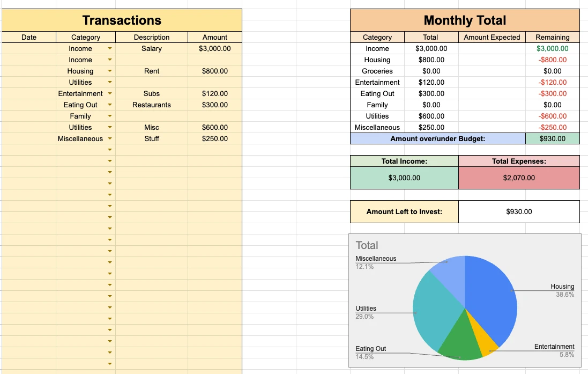Open Family category dropdown arrow
Viewport: 588px width, 374px height.
point(110,116)
